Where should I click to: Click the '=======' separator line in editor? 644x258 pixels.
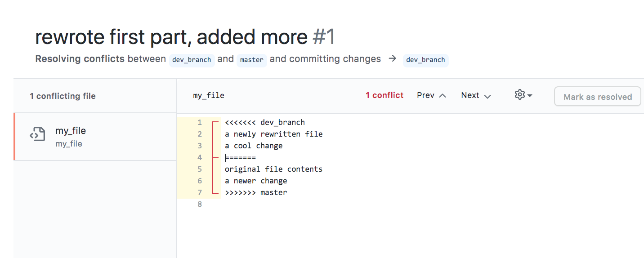(x=241, y=157)
